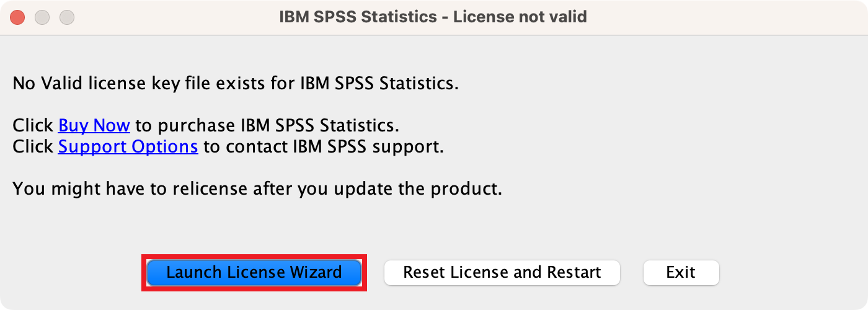This screenshot has width=868, height=310.
Task: Open the Buy Now link
Action: point(94,125)
